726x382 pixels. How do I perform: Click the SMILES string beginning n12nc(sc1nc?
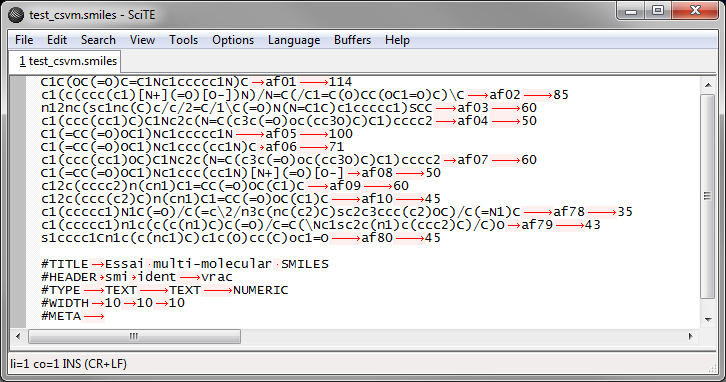pyautogui.click(x=237, y=108)
